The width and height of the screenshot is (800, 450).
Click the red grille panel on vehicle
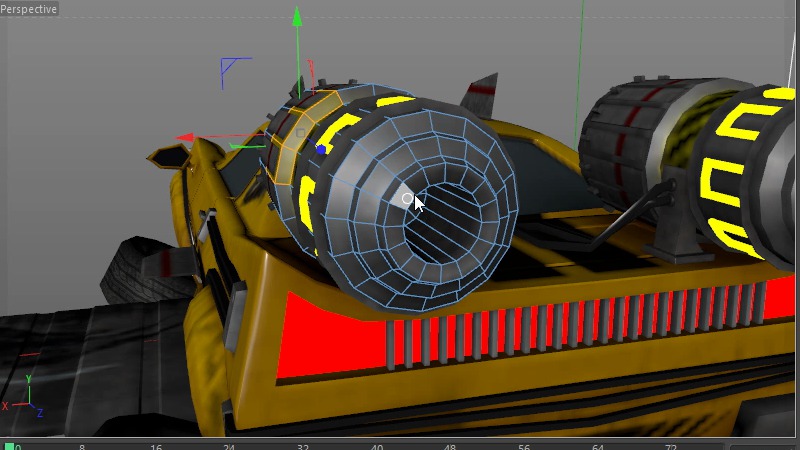pyautogui.click(x=330, y=335)
